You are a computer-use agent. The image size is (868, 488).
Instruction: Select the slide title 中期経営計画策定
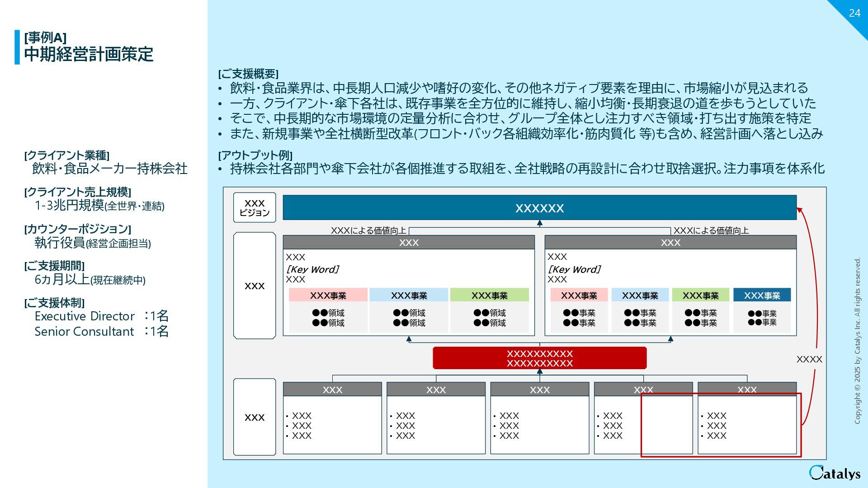click(89, 54)
